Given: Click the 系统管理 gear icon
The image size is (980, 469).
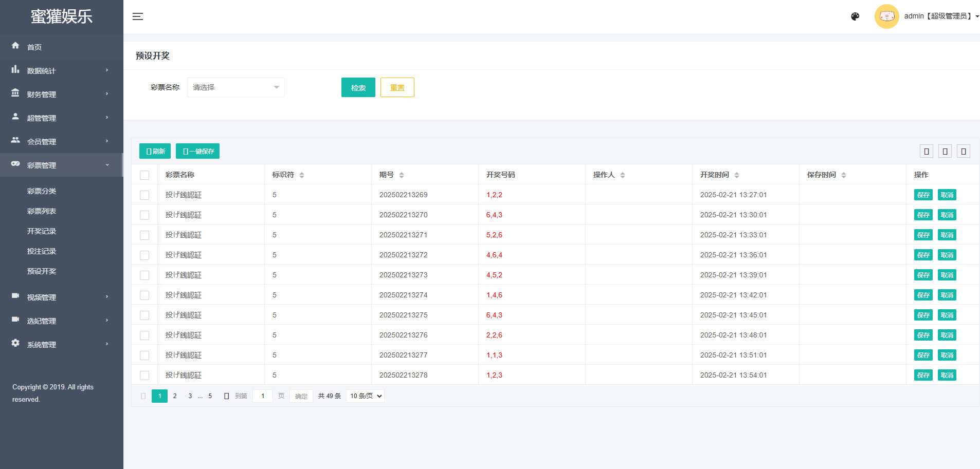Looking at the screenshot, I should point(15,343).
